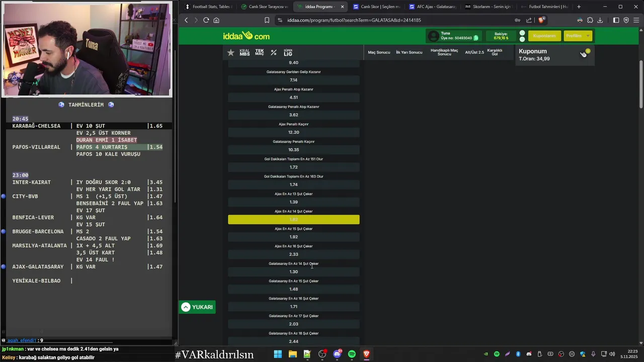
Task: Select Maç Sonucu market header
Action: click(379, 52)
